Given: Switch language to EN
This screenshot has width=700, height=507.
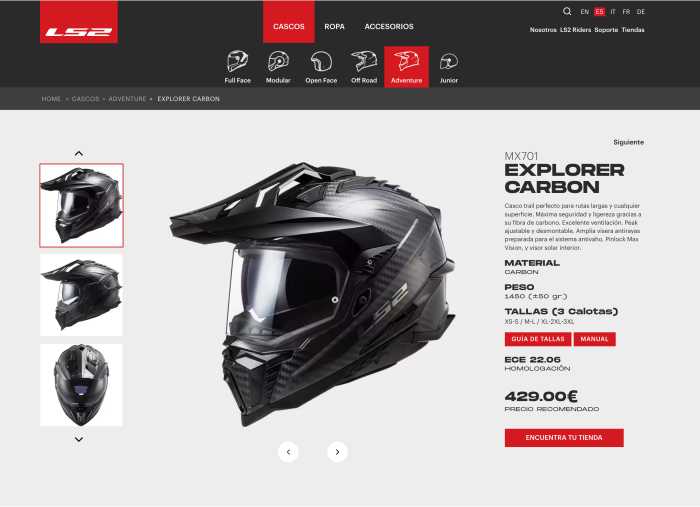Looking at the screenshot, I should click(x=585, y=12).
